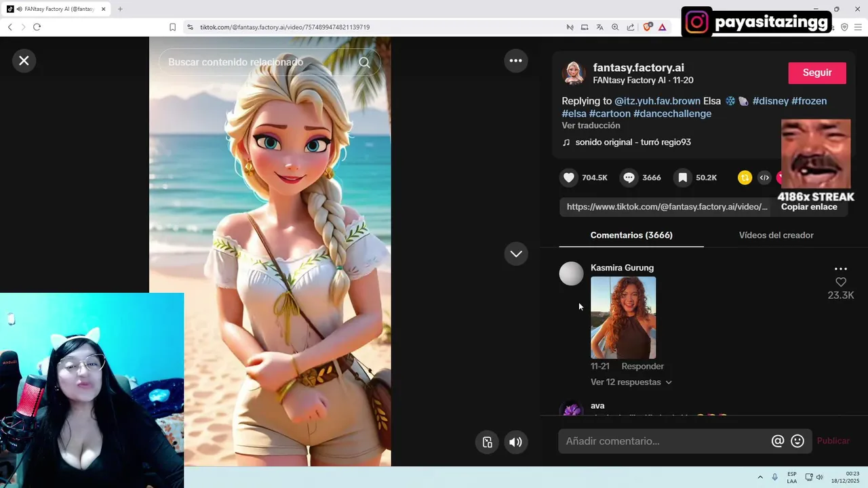Switch to the Vídeos del creador tab
Screen dimensions: 868x488
click(x=776, y=235)
